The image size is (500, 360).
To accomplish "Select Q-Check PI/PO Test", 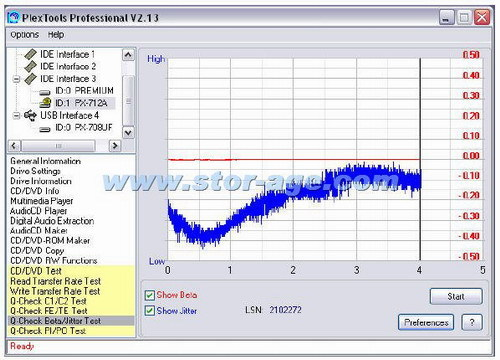I will (x=48, y=331).
